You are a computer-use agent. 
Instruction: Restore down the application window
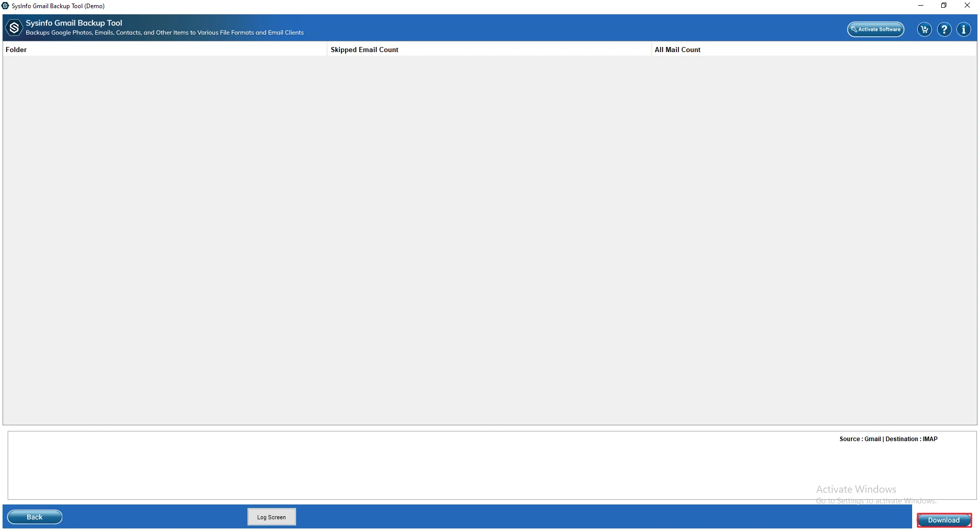tap(944, 6)
